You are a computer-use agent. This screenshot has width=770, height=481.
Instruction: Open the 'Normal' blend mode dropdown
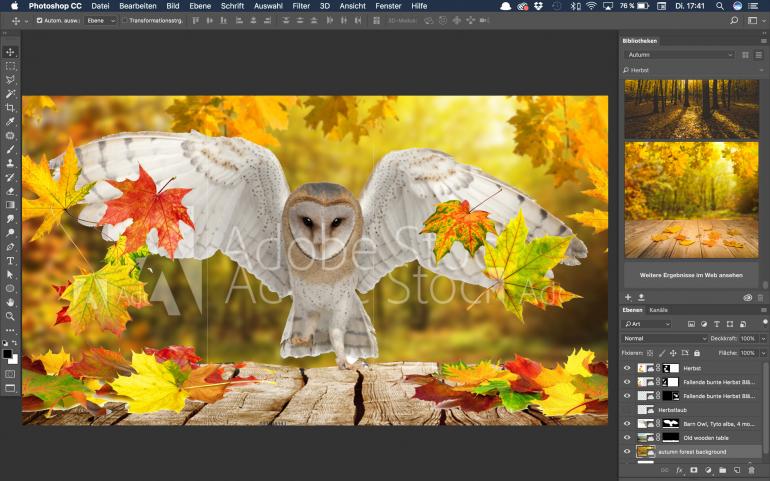click(664, 339)
